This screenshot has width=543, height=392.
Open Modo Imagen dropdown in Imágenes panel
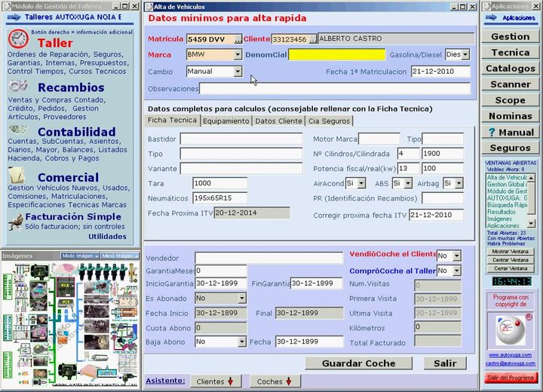click(80, 256)
